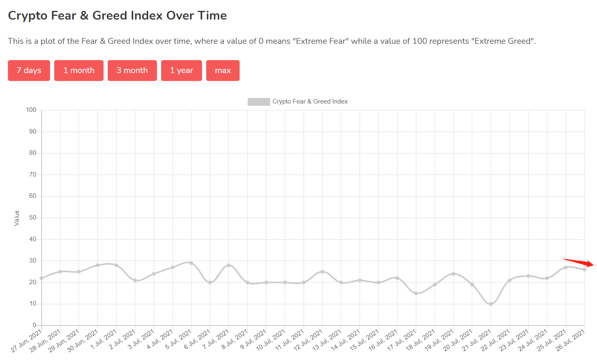Click the 12 Jul, 2021 data point

(322, 272)
